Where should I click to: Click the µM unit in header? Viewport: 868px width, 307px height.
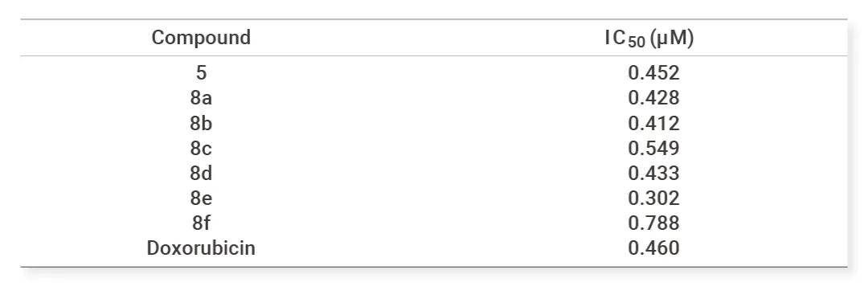pos(671,39)
